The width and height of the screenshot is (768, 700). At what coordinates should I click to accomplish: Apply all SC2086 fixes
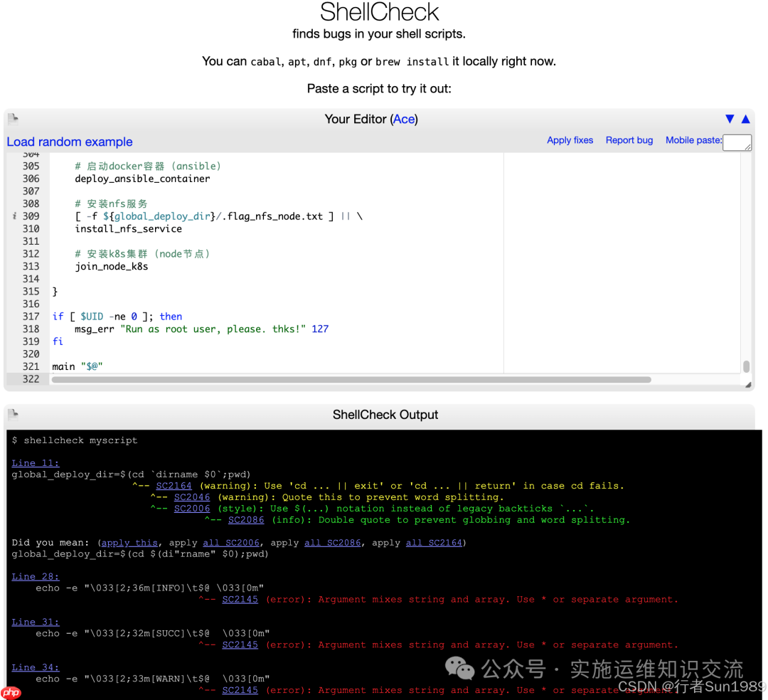point(333,543)
